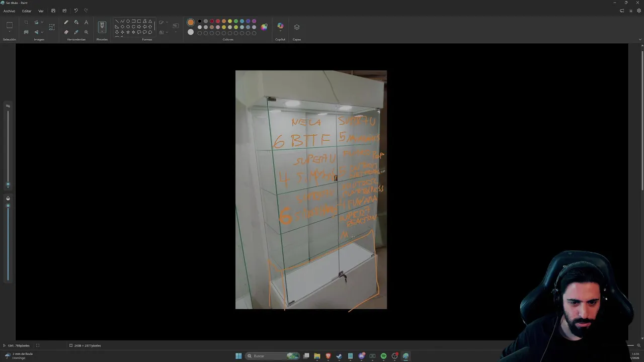
Task: Open the Copilot menu button
Action: pos(280,26)
